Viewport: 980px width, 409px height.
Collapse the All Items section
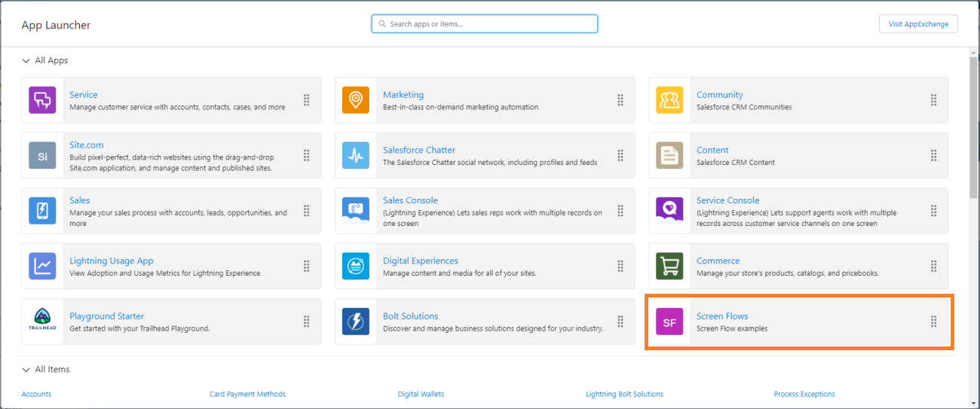pyautogui.click(x=26, y=369)
